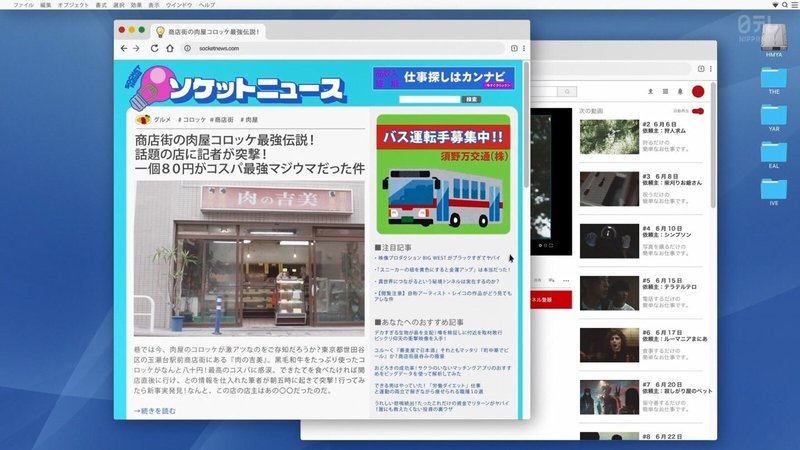Reload the socketnews page
This screenshot has width=800, height=450.
coord(154,48)
